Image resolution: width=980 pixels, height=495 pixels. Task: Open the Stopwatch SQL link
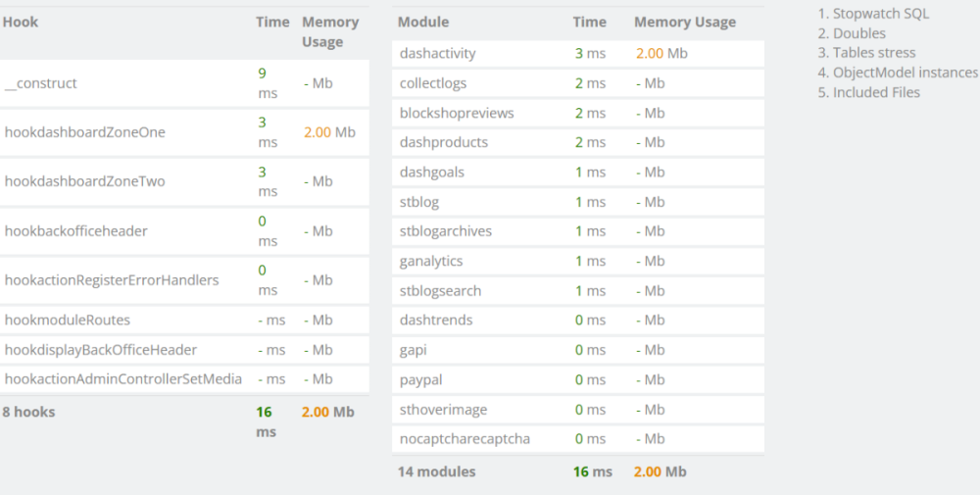pos(880,14)
